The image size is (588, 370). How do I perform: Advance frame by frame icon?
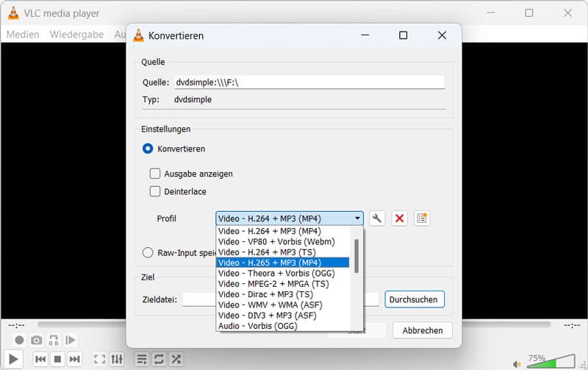[x=71, y=340]
